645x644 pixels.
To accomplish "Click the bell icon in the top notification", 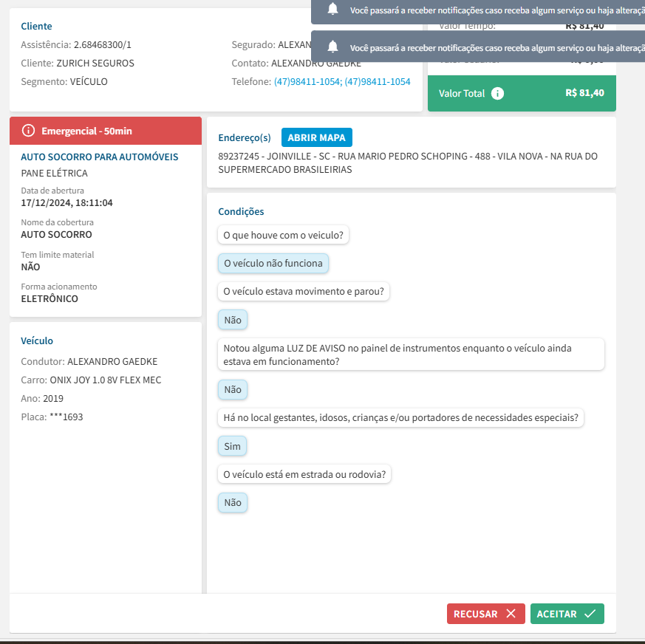I will click(333, 9).
